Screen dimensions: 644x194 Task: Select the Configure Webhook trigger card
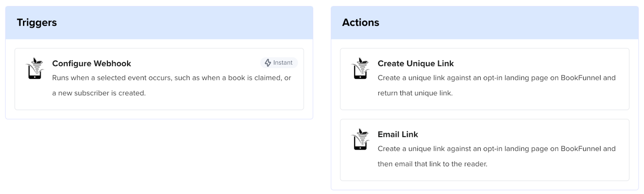point(159,79)
